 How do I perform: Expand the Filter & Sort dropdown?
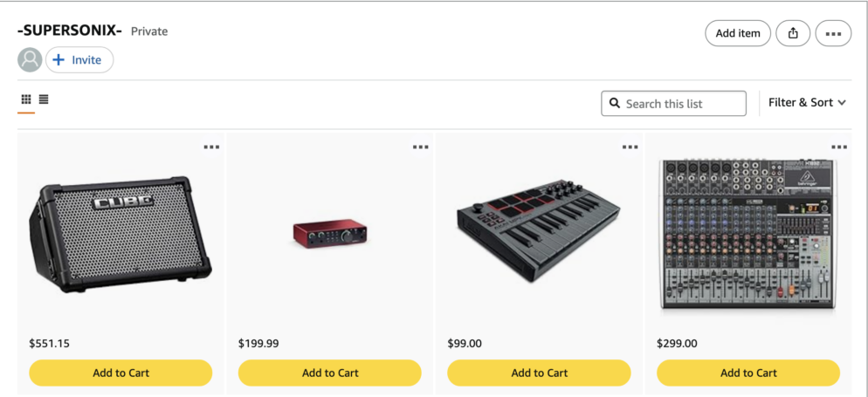pos(807,103)
